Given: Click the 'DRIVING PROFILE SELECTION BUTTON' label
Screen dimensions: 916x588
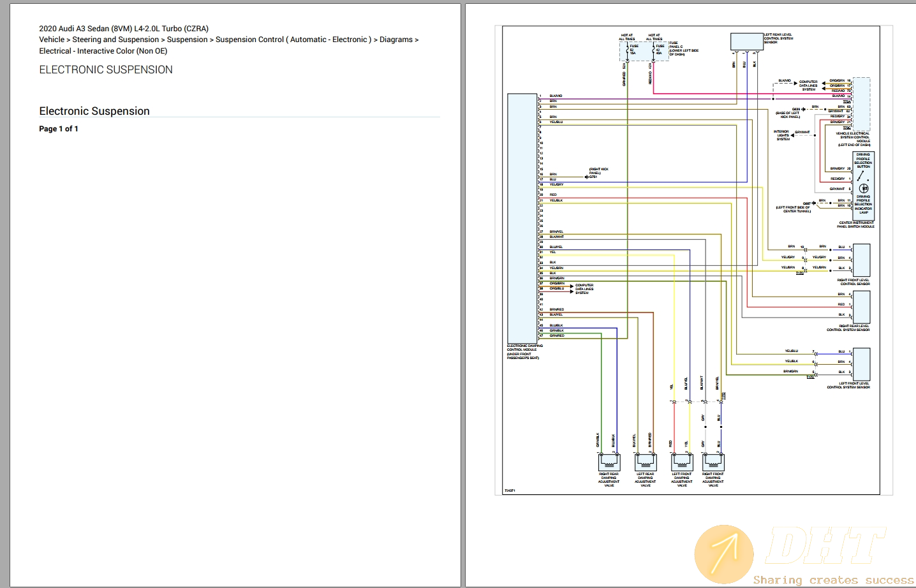Looking at the screenshot, I should click(x=863, y=160).
